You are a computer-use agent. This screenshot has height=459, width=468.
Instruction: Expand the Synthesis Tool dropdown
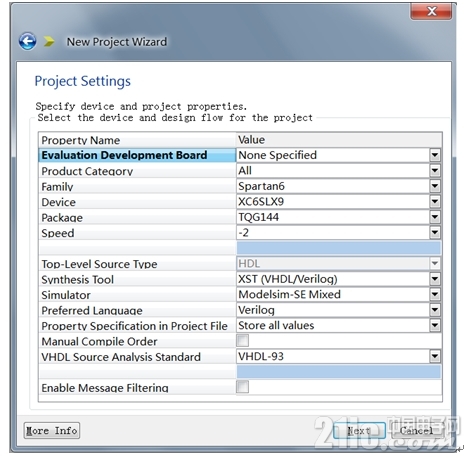coord(435,279)
